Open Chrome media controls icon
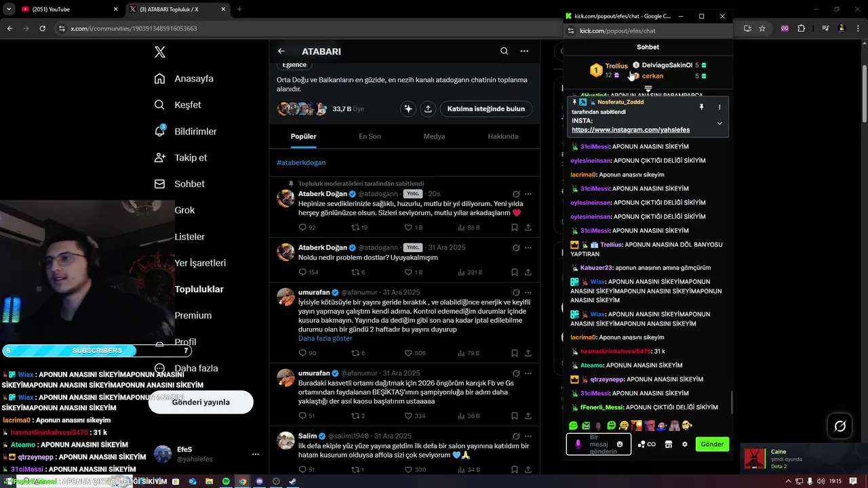Image resolution: width=868 pixels, height=488 pixels. click(825, 28)
